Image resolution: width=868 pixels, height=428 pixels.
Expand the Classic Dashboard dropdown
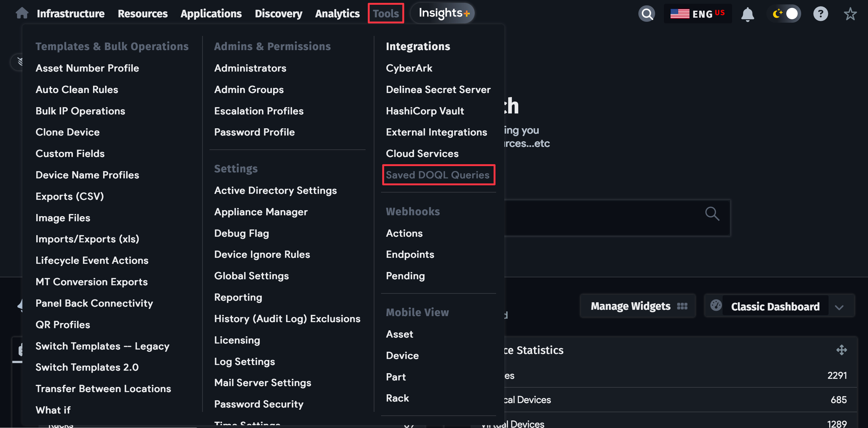click(839, 307)
